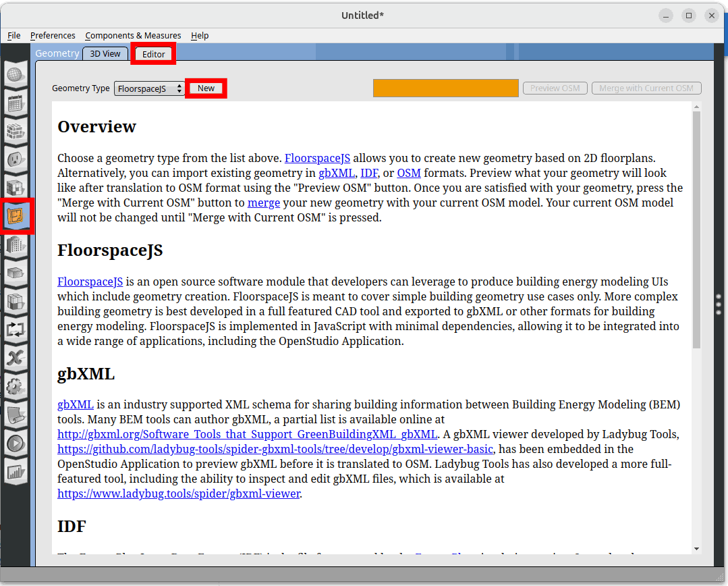Open the File menu
Image resolution: width=728 pixels, height=586 pixels.
[x=14, y=35]
